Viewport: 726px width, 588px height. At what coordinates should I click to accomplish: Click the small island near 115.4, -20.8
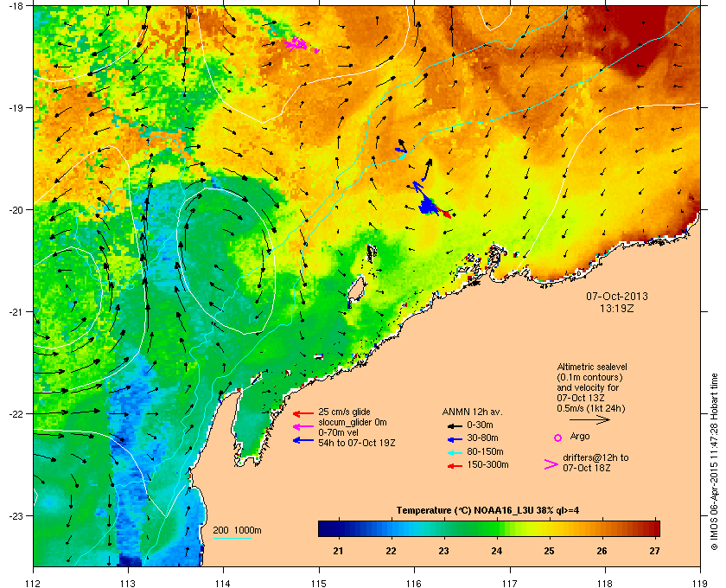pyautogui.click(x=355, y=290)
